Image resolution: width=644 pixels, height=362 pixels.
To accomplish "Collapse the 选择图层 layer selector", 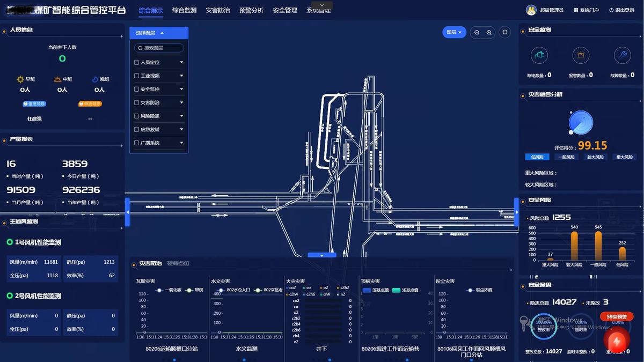I will click(x=159, y=33).
